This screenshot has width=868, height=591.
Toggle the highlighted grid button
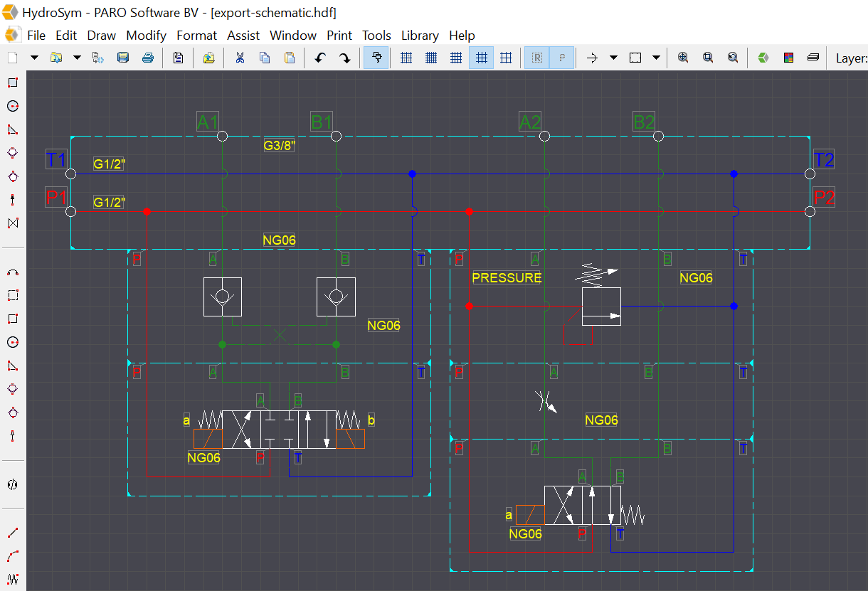tap(481, 58)
